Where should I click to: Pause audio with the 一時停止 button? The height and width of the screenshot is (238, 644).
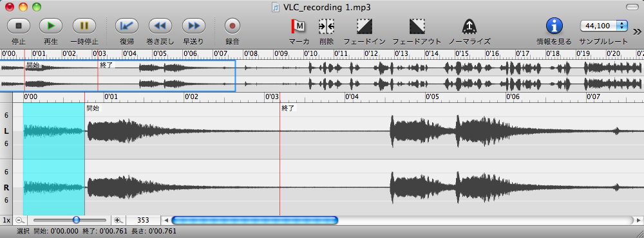click(84, 26)
